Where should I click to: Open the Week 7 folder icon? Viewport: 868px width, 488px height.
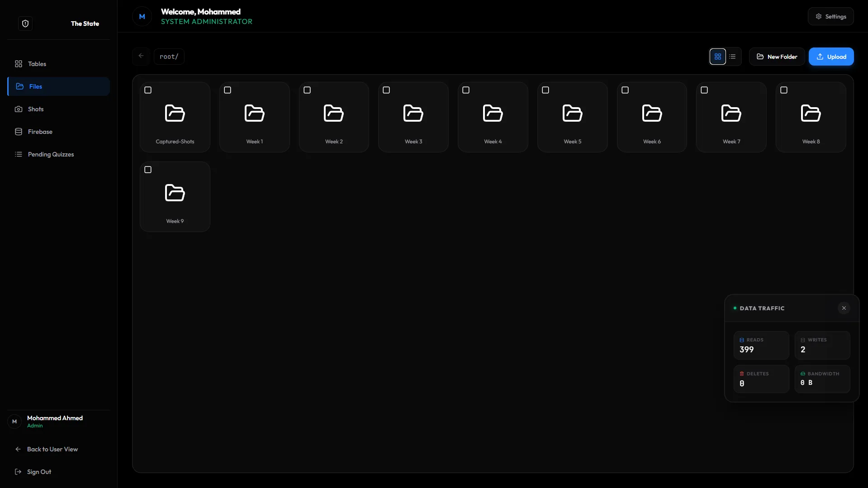click(x=731, y=114)
